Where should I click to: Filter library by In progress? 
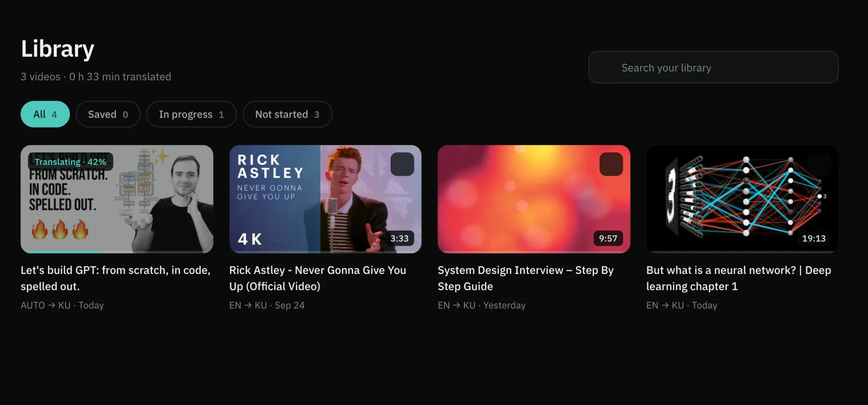(191, 114)
